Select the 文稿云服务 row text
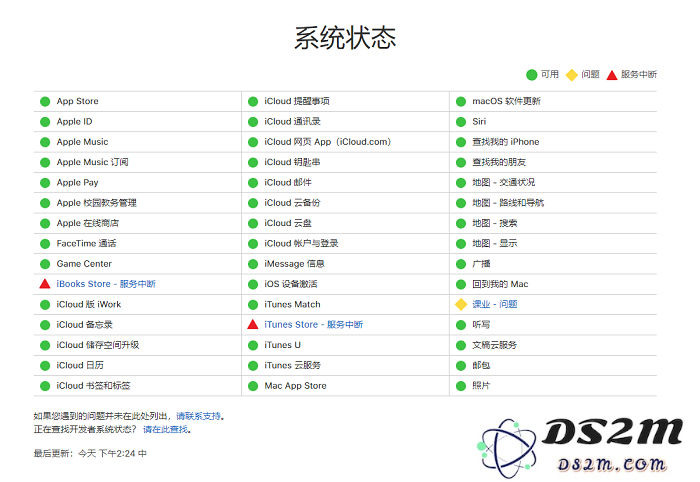The height and width of the screenshot is (482, 700). click(x=495, y=345)
